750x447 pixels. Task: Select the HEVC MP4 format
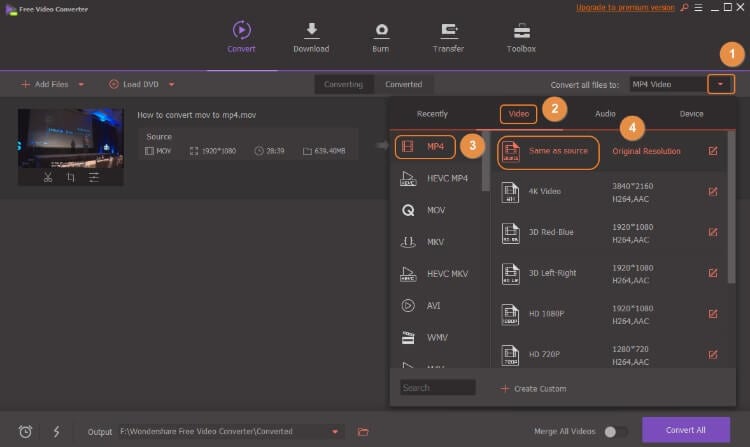tap(434, 178)
